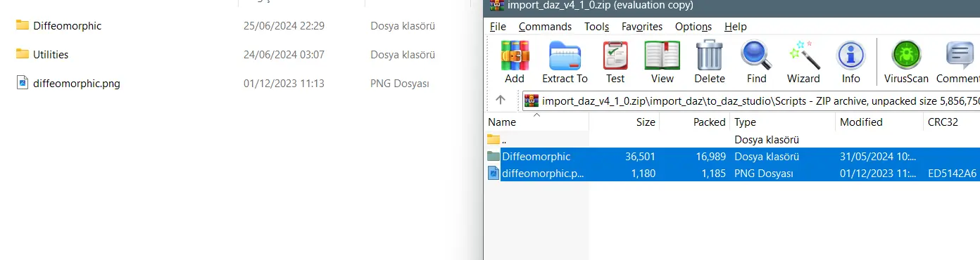Open the Options menu
Screen dimensions: 980x260
(x=693, y=27)
